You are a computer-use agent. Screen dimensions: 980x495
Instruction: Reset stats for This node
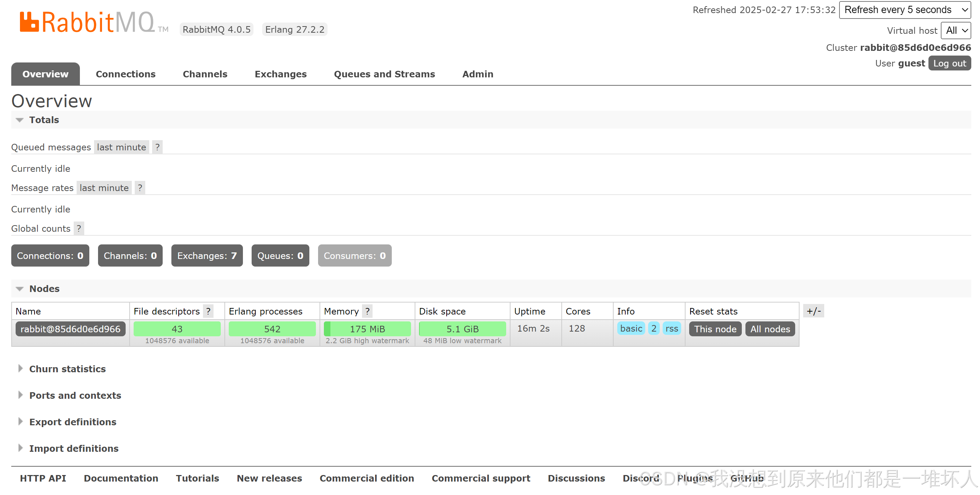pos(715,329)
